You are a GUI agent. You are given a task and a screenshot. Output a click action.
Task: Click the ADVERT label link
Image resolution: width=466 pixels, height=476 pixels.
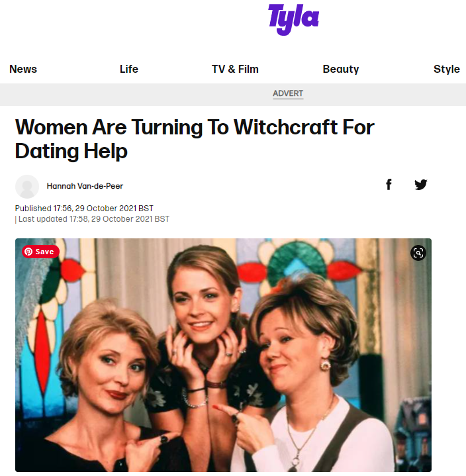click(x=288, y=93)
